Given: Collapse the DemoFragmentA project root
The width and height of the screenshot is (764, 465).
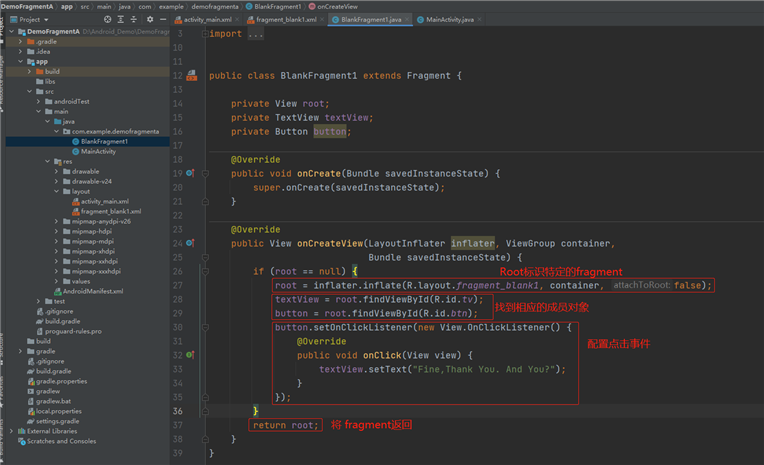Looking at the screenshot, I should click(x=12, y=31).
